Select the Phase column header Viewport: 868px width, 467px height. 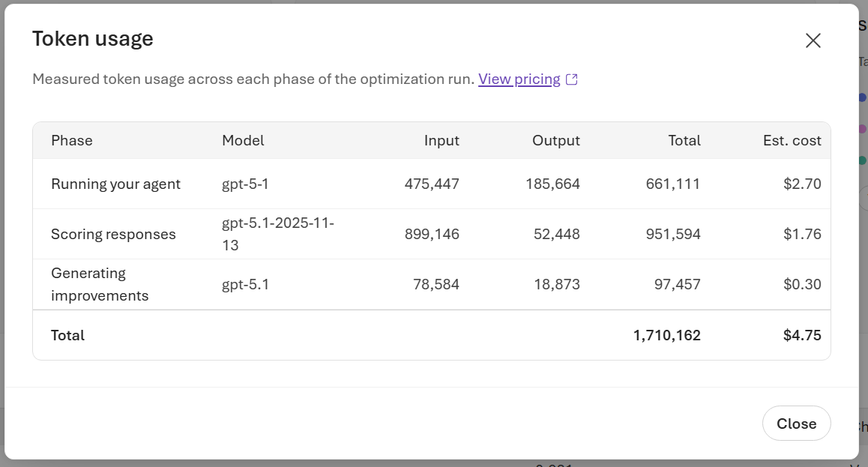71,140
